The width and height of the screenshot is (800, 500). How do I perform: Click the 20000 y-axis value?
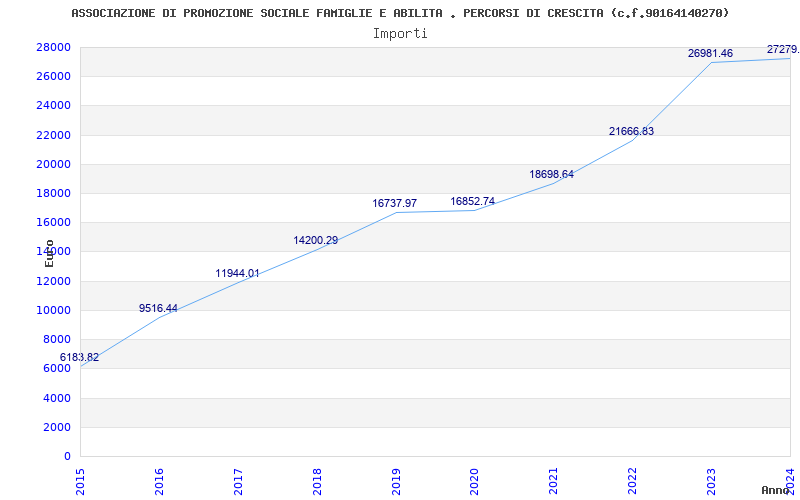pyautogui.click(x=54, y=164)
